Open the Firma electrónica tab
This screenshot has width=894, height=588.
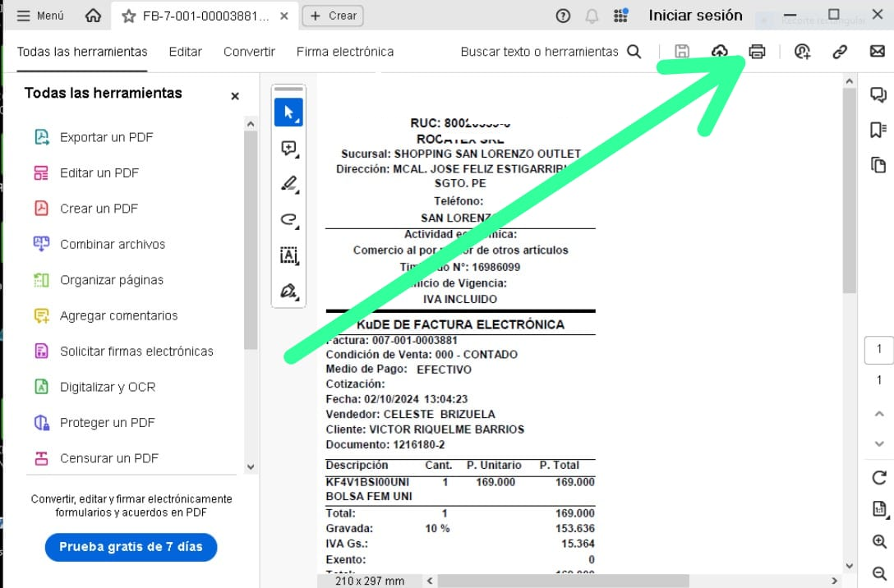point(344,52)
